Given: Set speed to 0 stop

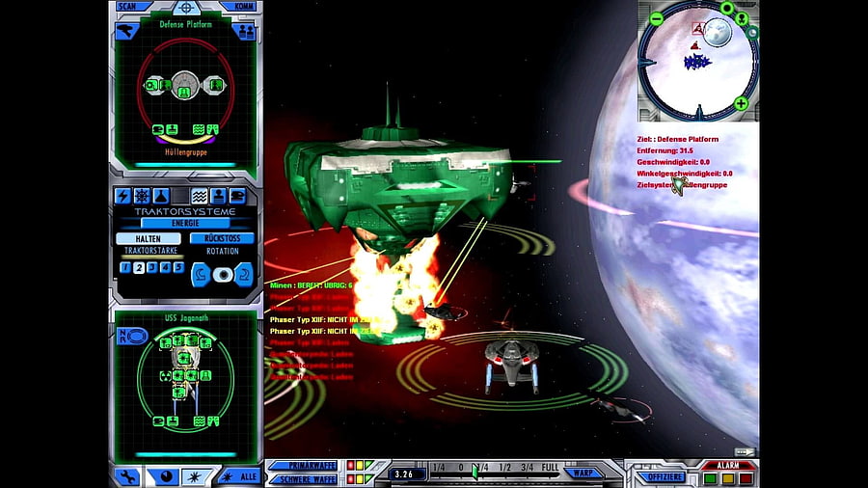Looking at the screenshot, I should point(461,468).
